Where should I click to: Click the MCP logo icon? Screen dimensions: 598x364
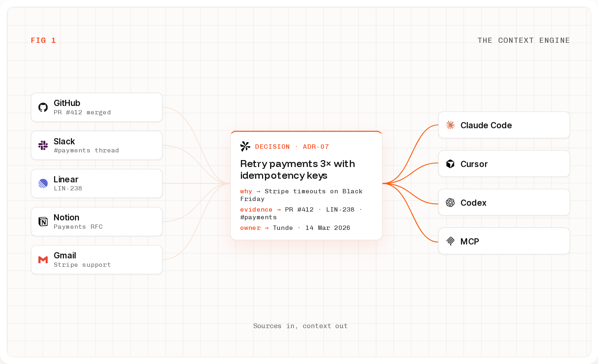click(450, 241)
